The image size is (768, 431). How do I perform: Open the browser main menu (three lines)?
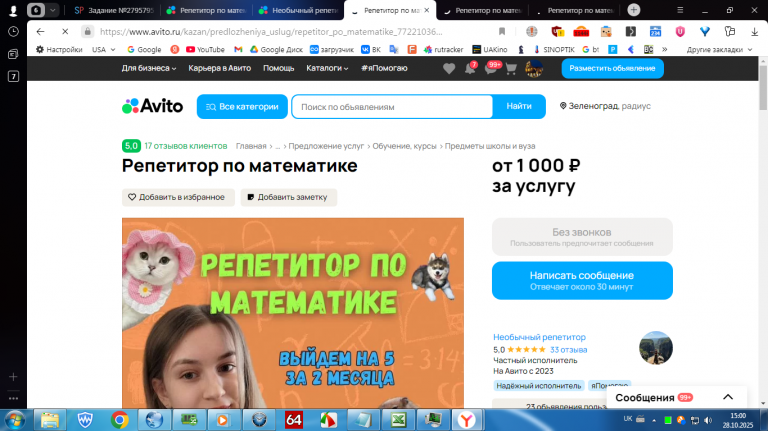pyautogui.click(x=680, y=10)
